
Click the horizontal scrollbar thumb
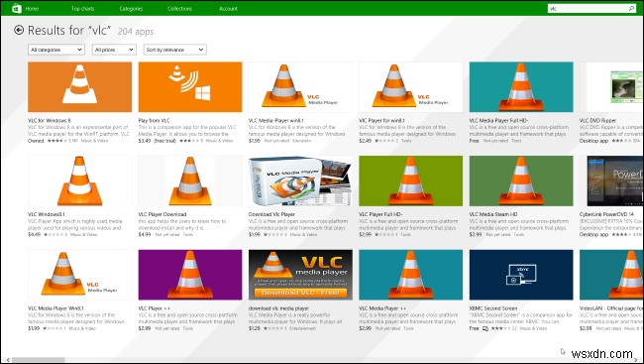pyautogui.click(x=39, y=360)
